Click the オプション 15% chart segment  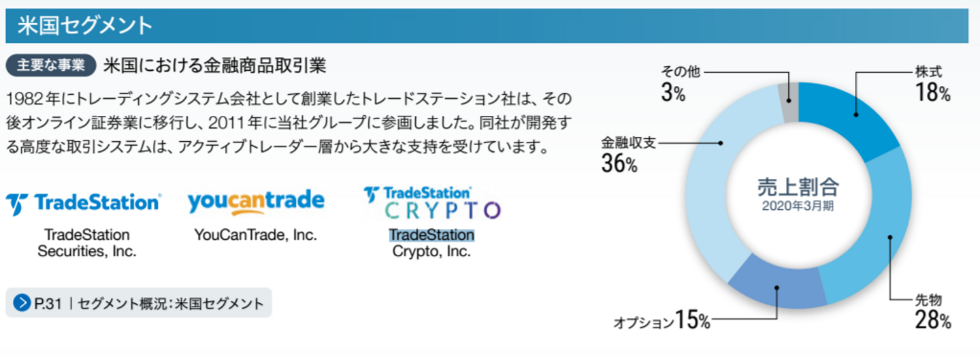click(x=776, y=283)
